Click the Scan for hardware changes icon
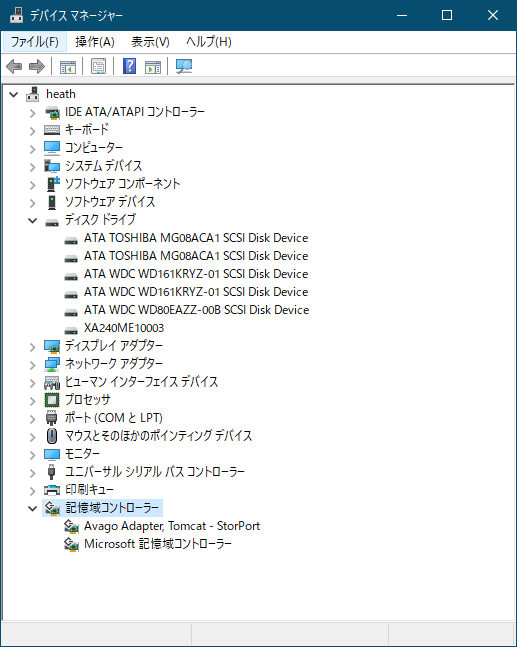 click(x=184, y=66)
